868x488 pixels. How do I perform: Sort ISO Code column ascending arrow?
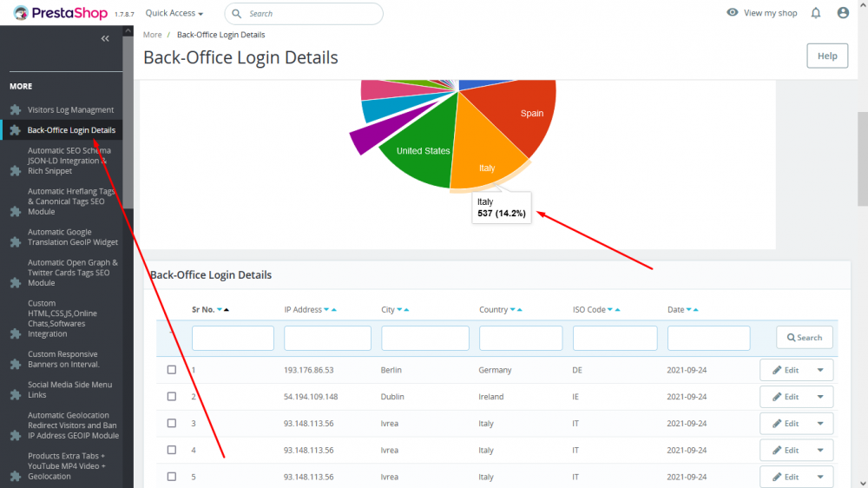[617, 310]
